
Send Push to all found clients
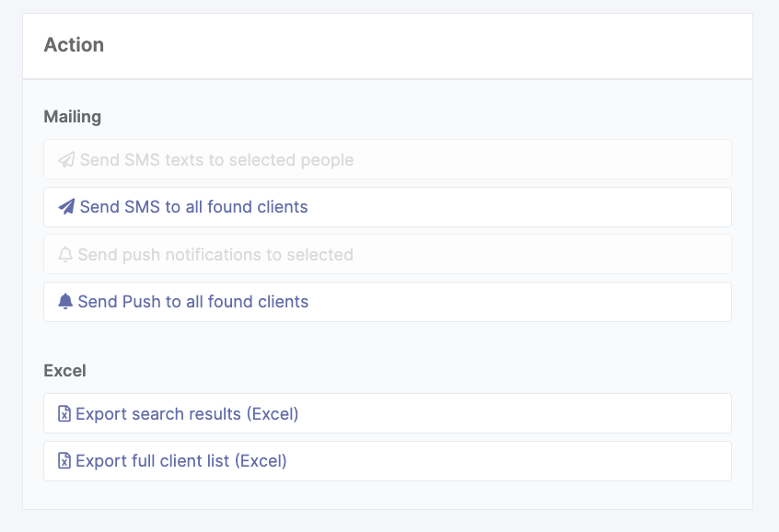[x=193, y=302]
